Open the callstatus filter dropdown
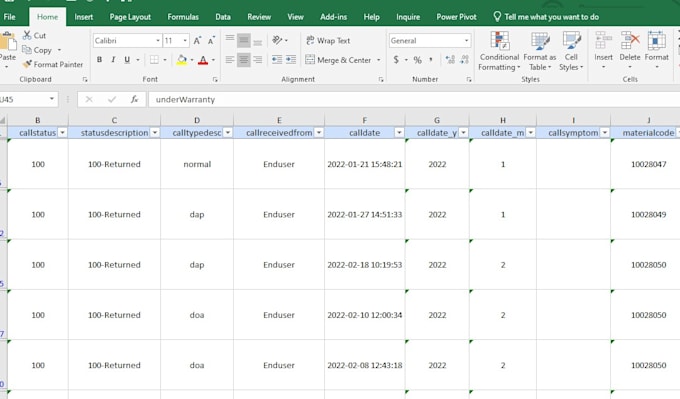The image size is (680, 399). [62, 133]
